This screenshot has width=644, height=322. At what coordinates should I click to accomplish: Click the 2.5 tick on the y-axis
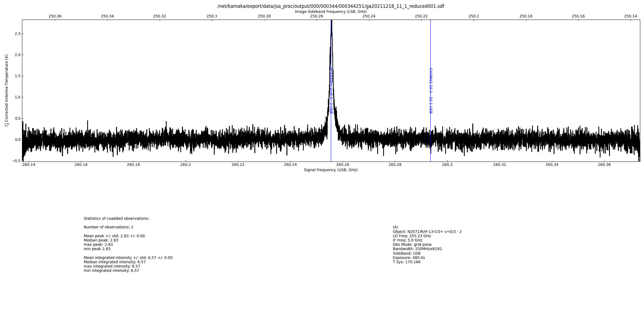[x=17, y=34]
